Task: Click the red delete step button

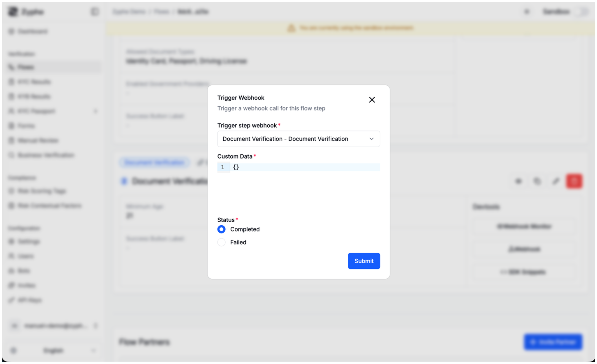Action: coord(574,181)
